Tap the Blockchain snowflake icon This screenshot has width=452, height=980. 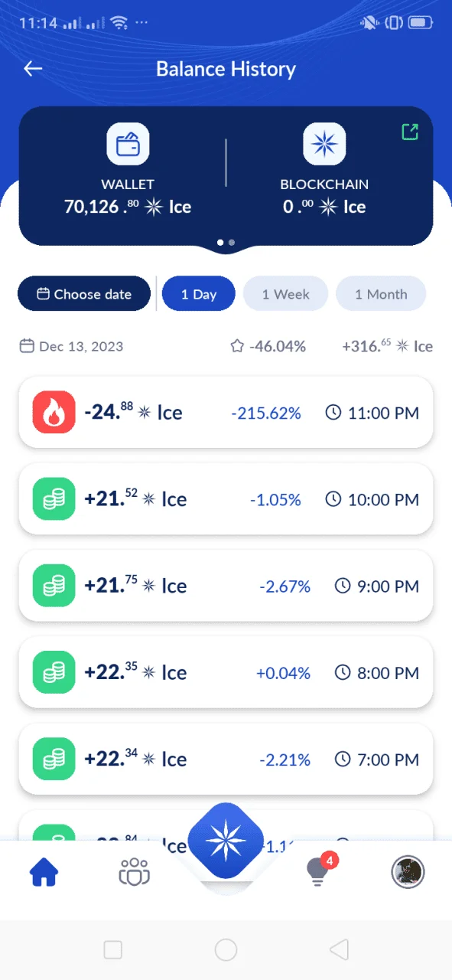[325, 144]
